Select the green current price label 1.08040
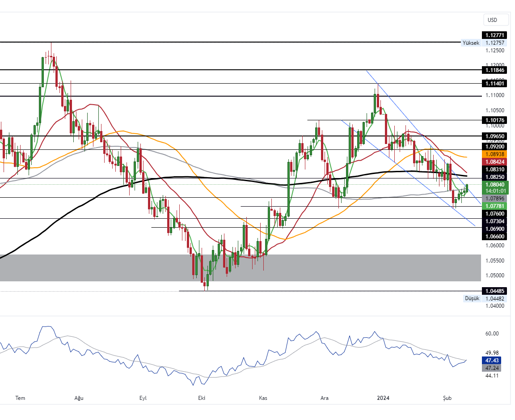 click(x=494, y=184)
